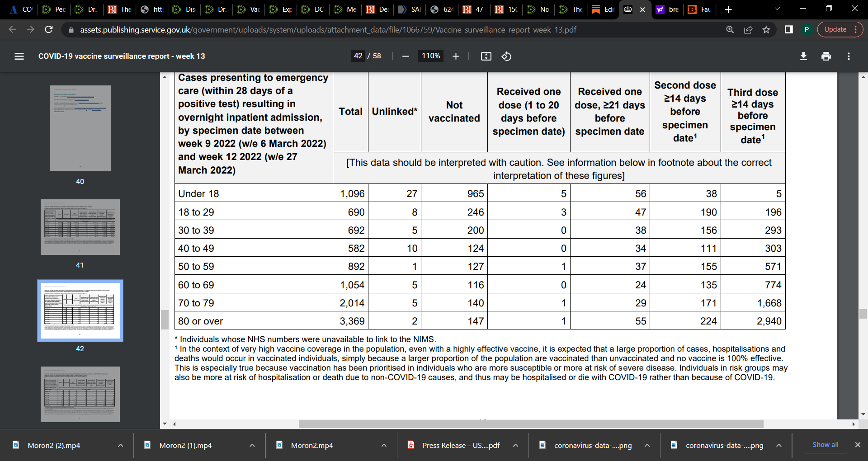Go forward in browser history

(30, 29)
